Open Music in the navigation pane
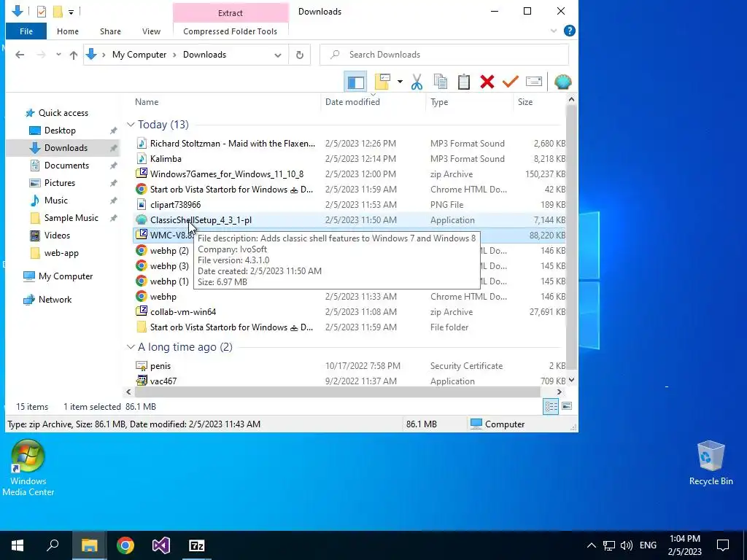 [x=55, y=201]
